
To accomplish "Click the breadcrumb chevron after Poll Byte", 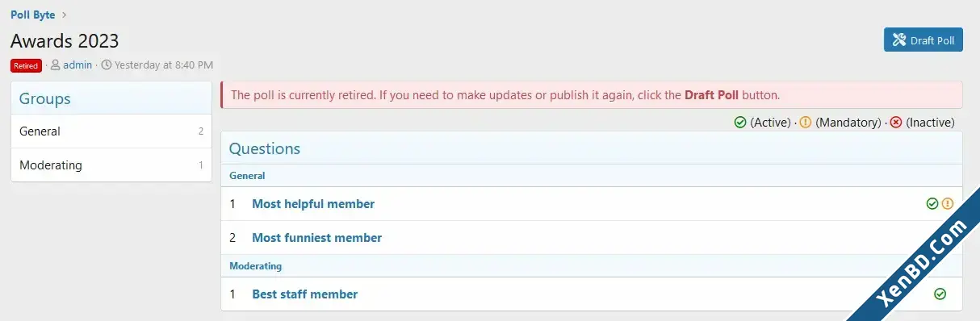I will (x=65, y=15).
